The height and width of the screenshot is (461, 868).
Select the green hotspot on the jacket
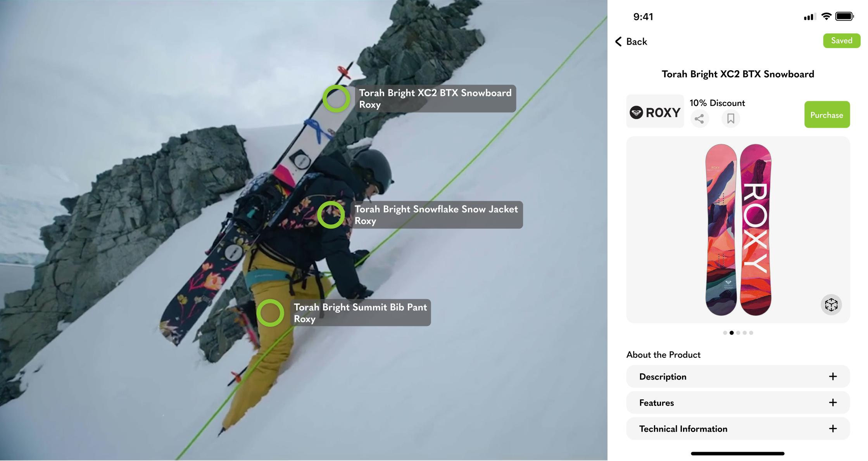click(x=331, y=215)
